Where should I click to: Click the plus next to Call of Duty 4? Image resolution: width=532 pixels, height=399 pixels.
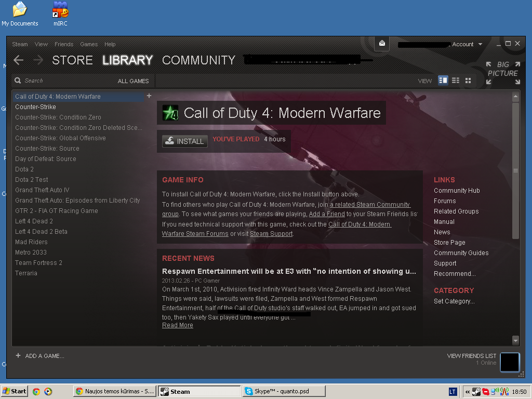tap(149, 96)
